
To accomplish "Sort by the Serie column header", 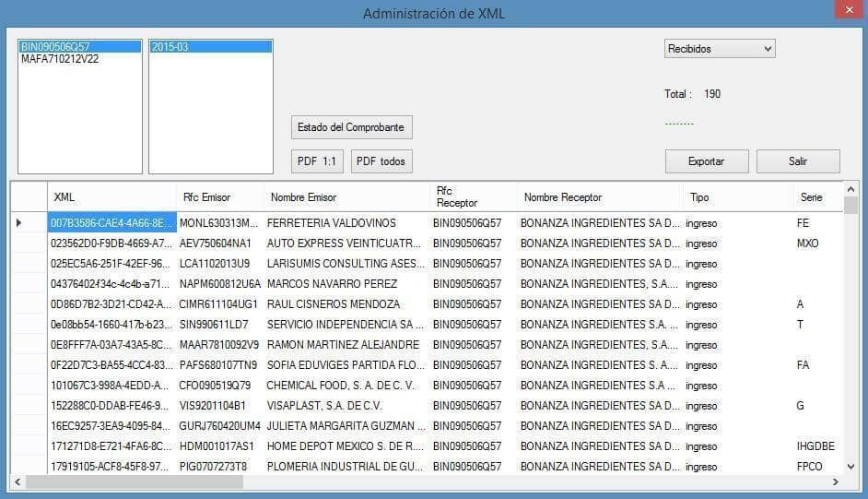I will click(x=818, y=197).
